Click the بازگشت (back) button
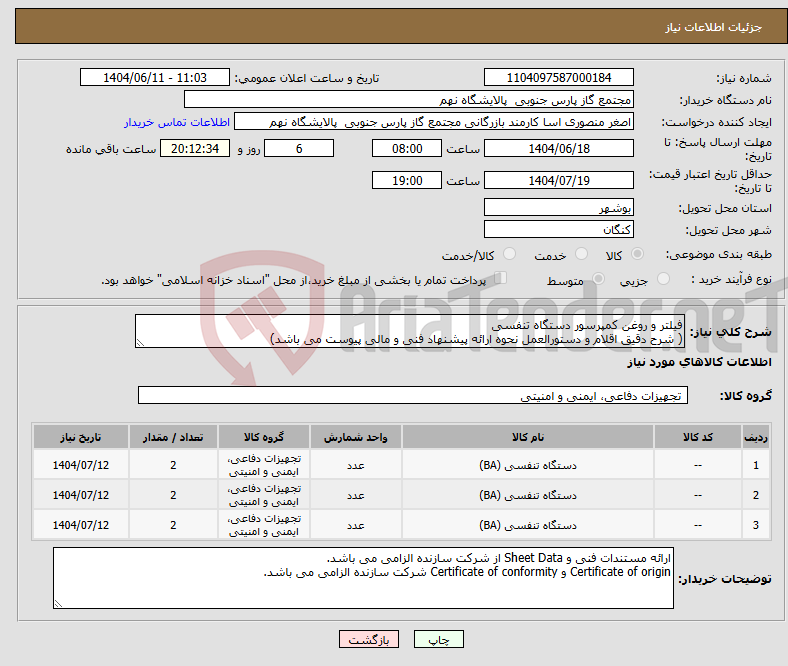The width and height of the screenshot is (788, 666). pyautogui.click(x=369, y=640)
